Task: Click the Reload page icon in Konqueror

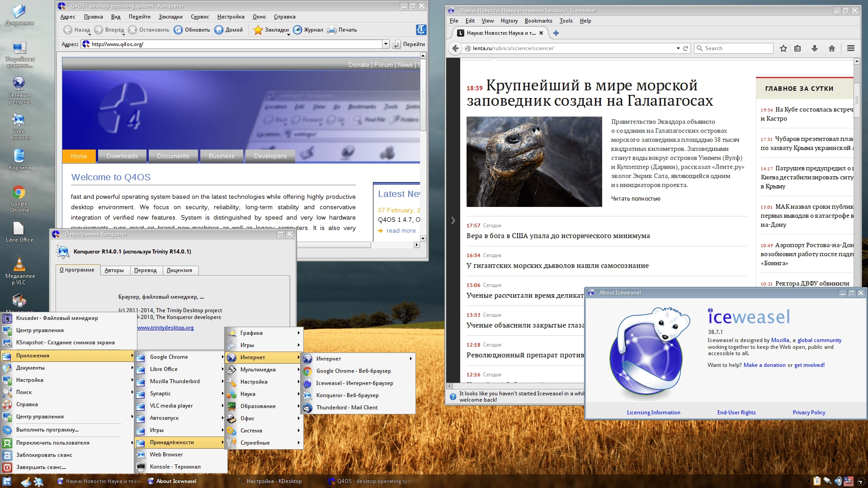Action: (x=178, y=30)
